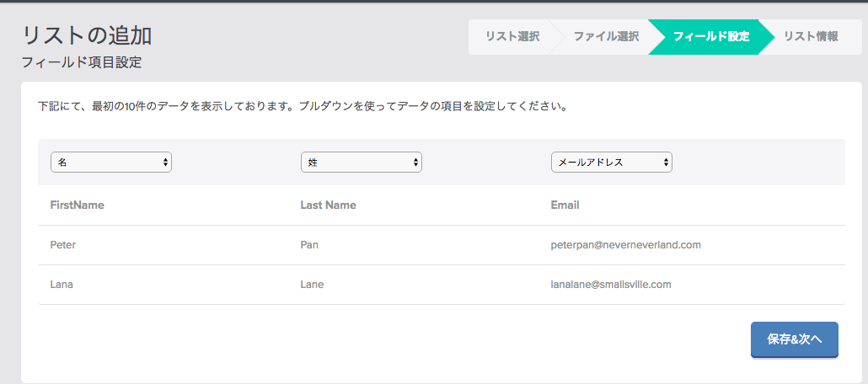Expand the メールアドレス field dropdown

612,163
